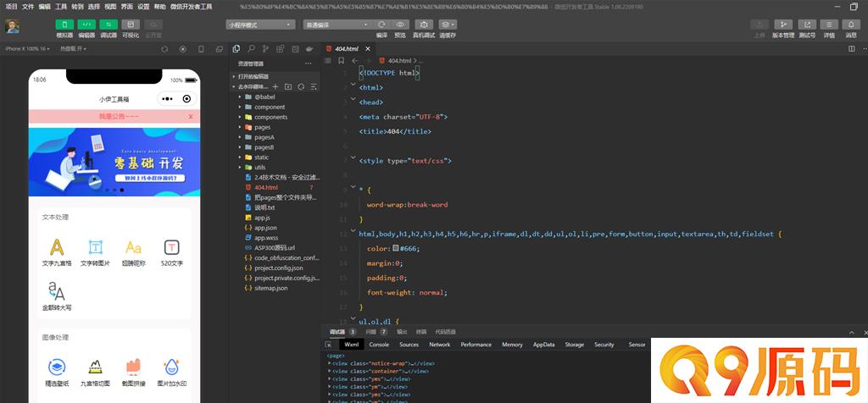This screenshot has width=868, height=403.
Task: Tap the 图片加水印 tool in simulator
Action: [171, 373]
